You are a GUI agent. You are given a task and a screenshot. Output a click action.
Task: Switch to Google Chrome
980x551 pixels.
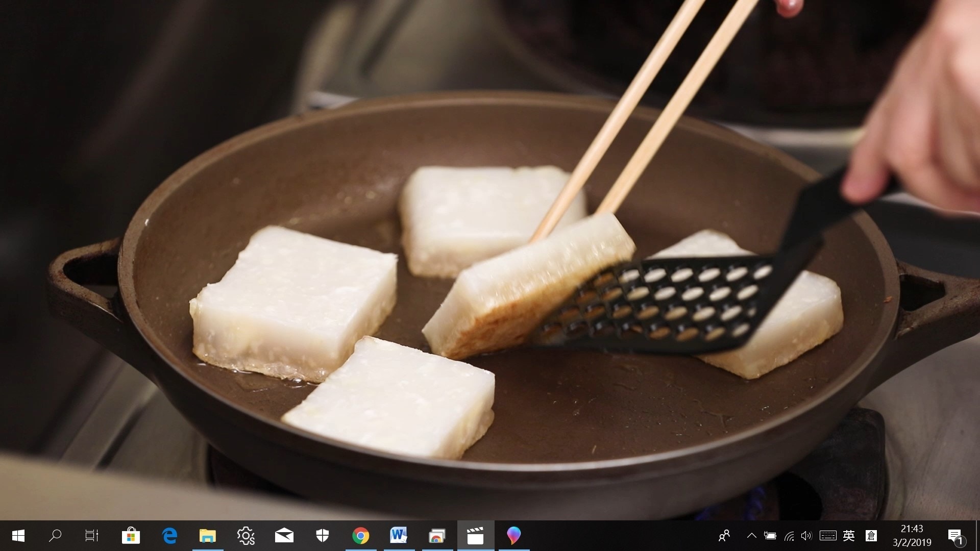361,536
